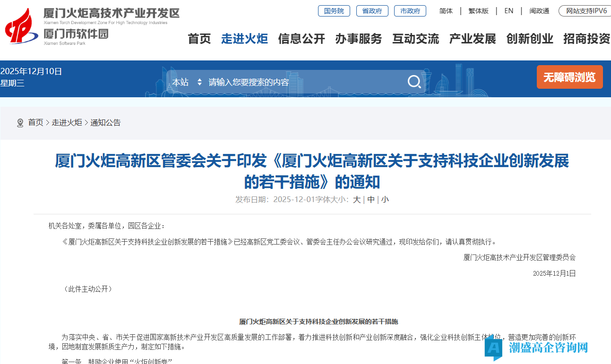Select 简体 simplified Chinese display

[x=446, y=10]
